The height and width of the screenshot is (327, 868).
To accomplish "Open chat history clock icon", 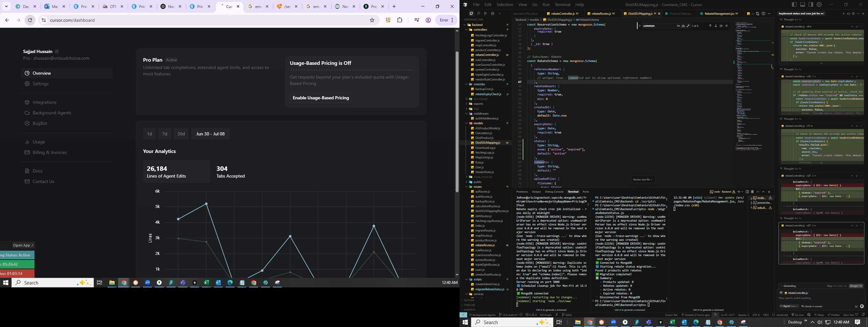I will pos(854,14).
